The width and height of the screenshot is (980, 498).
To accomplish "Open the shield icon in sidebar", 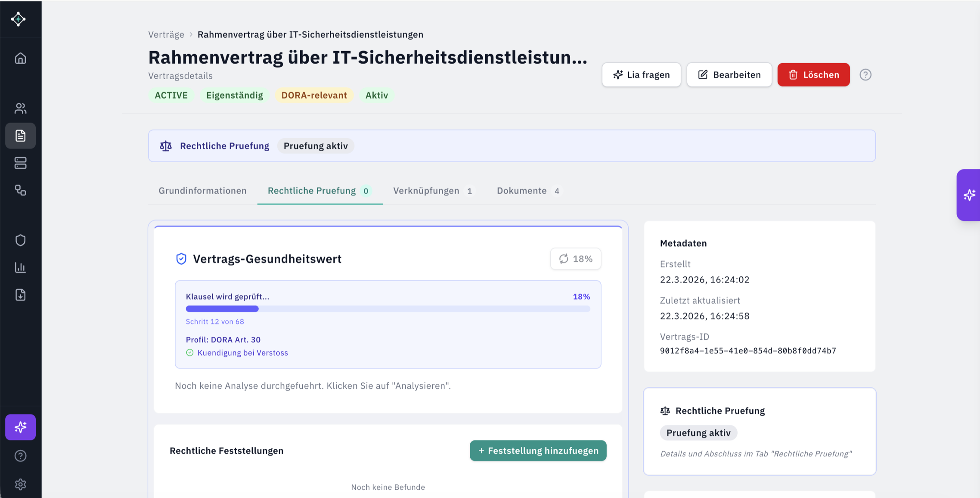I will [20, 240].
